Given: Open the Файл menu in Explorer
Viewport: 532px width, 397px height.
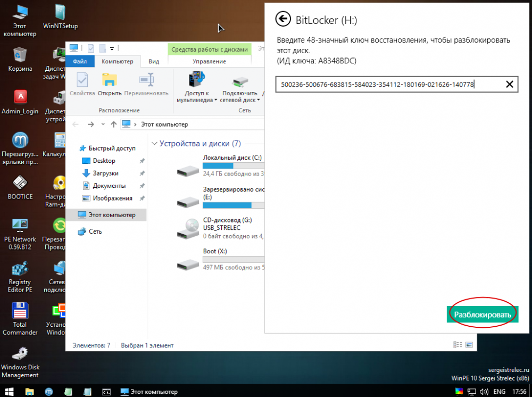Looking at the screenshot, I should coord(80,61).
